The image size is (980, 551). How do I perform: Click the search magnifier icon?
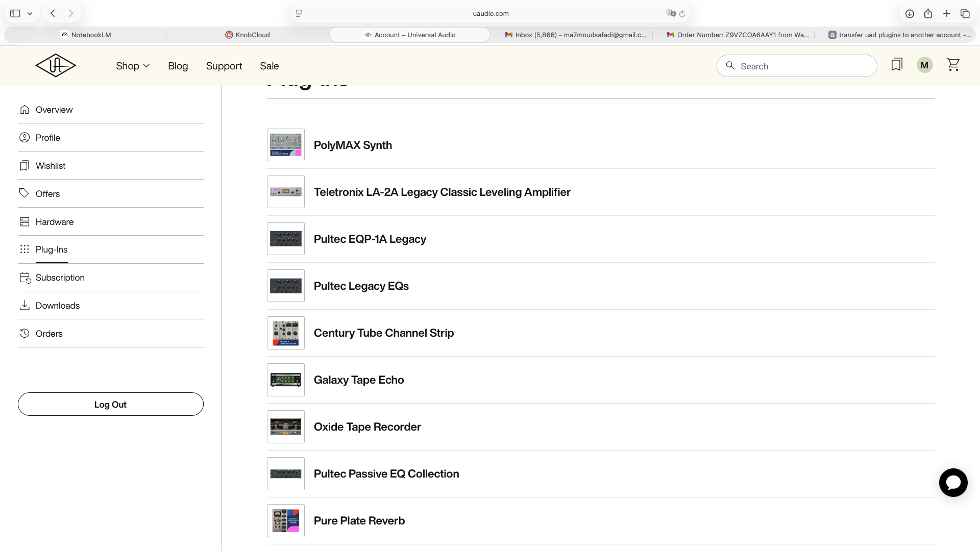pos(730,66)
